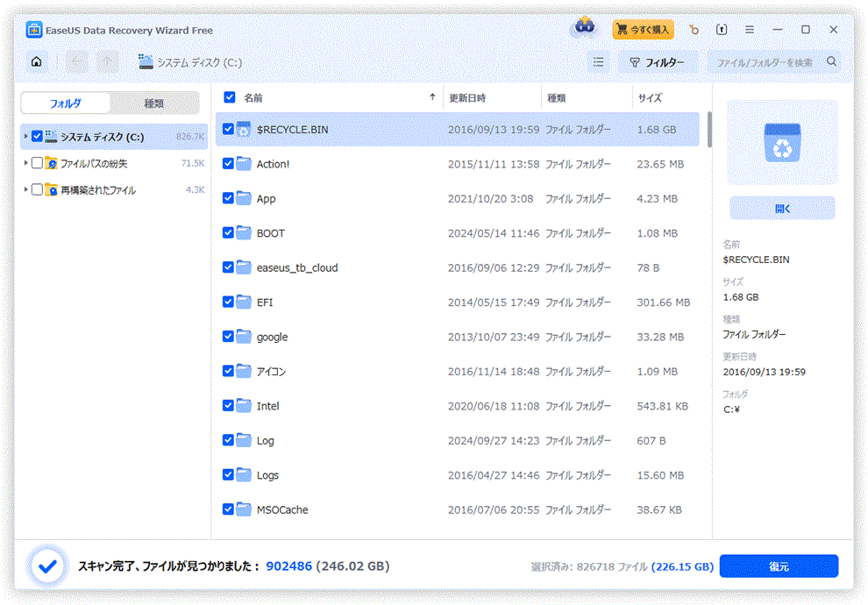The height and width of the screenshot is (605, 868).
Task: Click the google folder icon
Action: tap(244, 337)
